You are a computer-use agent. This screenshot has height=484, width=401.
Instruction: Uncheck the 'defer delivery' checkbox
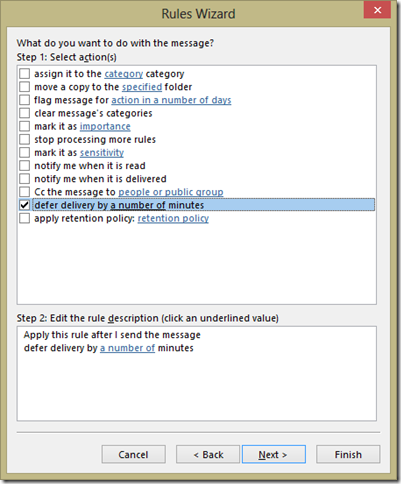coord(24,205)
